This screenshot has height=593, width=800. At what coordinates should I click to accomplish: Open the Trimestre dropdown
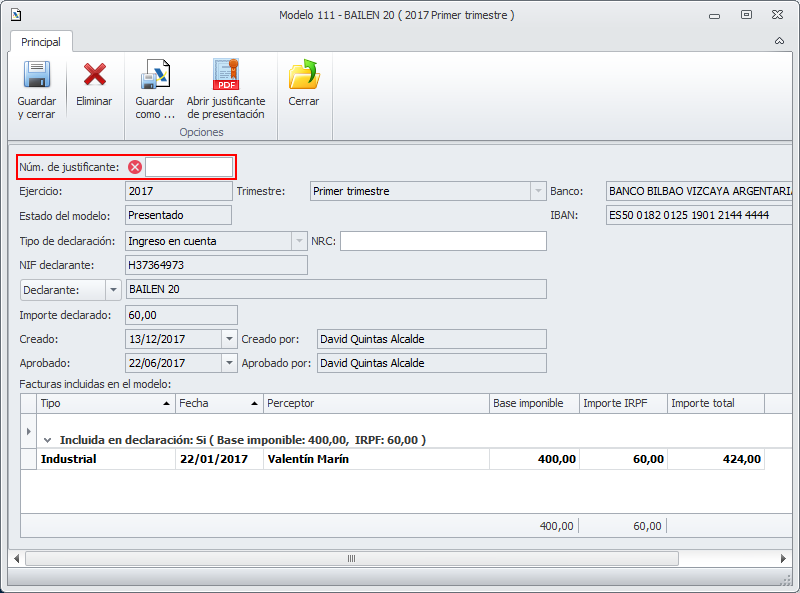[x=536, y=191]
